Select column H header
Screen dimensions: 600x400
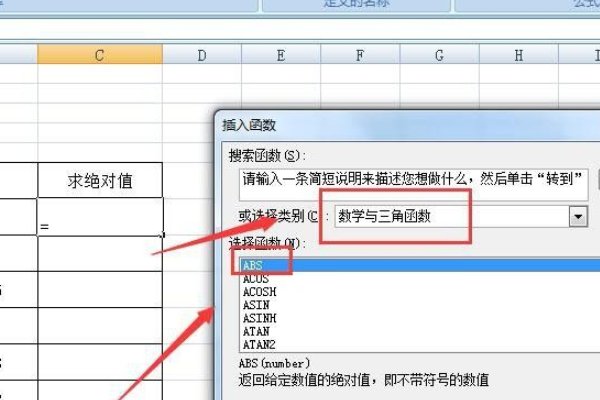pos(518,54)
